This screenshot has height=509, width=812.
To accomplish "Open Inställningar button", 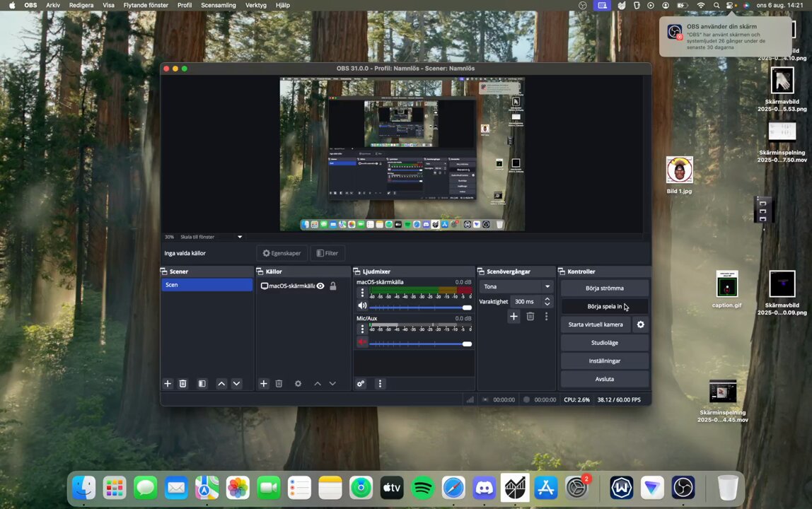I will coord(604,361).
